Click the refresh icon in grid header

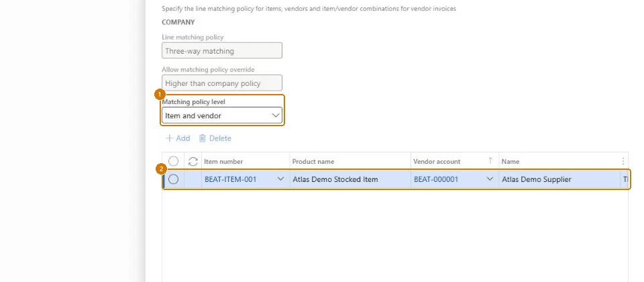(x=193, y=161)
